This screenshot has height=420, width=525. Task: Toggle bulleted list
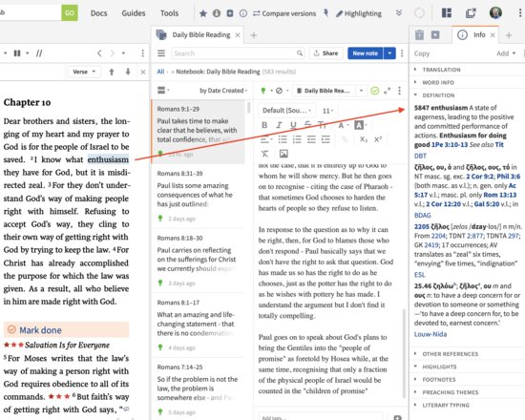pyautogui.click(x=283, y=139)
